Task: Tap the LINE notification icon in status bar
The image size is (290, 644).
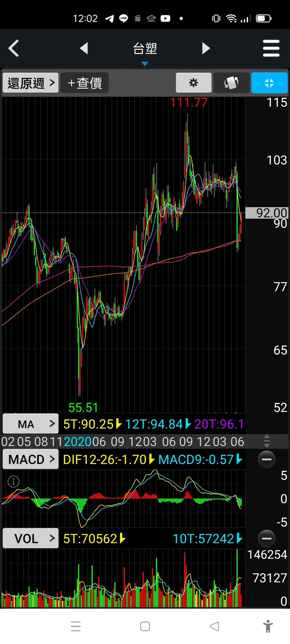Action: point(123,18)
